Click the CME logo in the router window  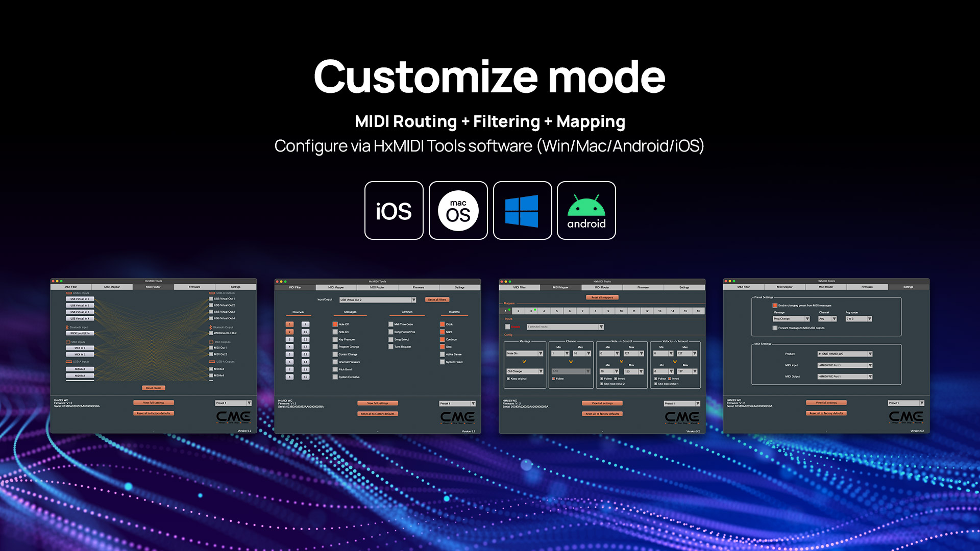[x=233, y=417]
